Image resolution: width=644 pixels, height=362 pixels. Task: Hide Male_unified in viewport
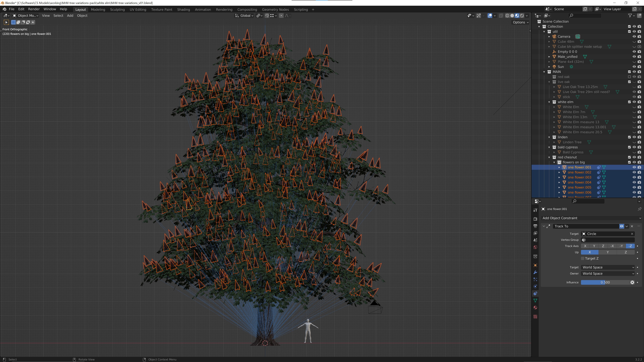coord(634,57)
